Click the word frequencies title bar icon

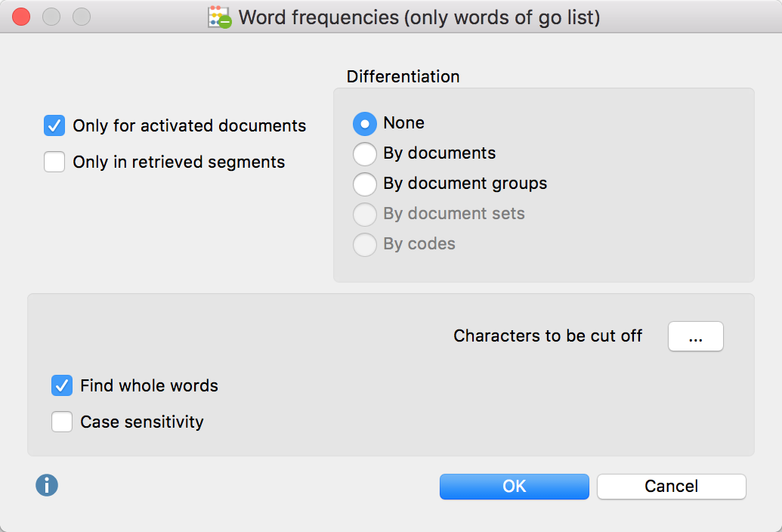point(219,17)
